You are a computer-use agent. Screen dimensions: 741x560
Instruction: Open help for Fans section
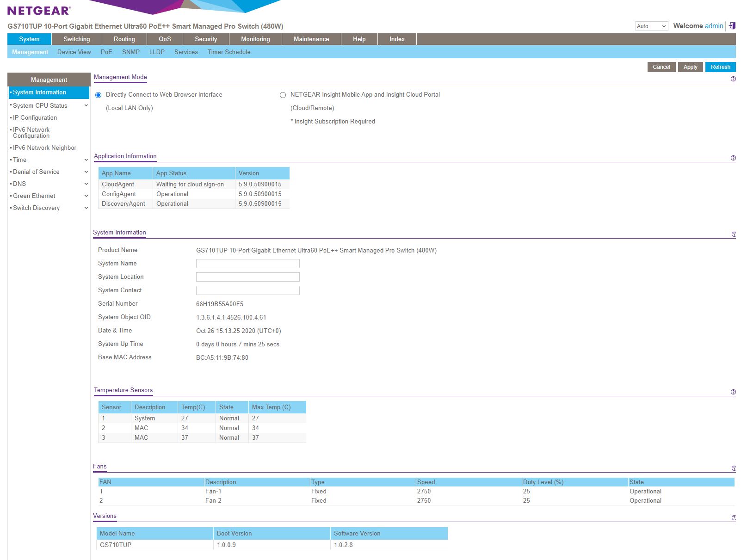pyautogui.click(x=734, y=468)
